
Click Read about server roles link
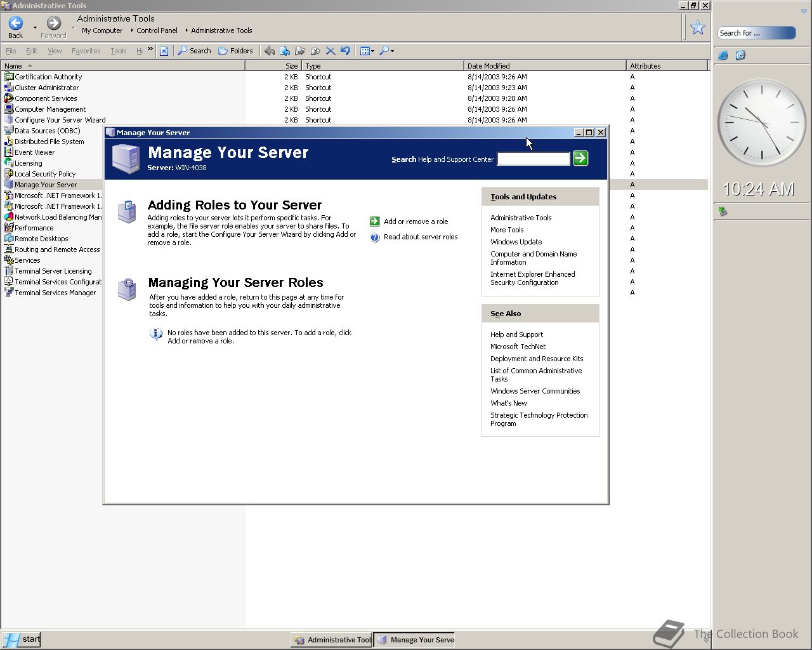point(421,237)
